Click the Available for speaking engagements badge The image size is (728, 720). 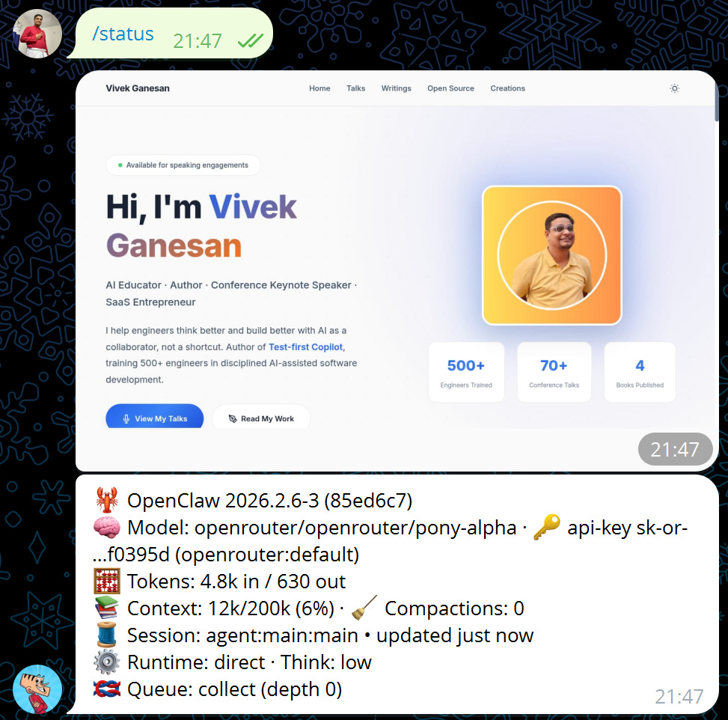pyautogui.click(x=183, y=165)
